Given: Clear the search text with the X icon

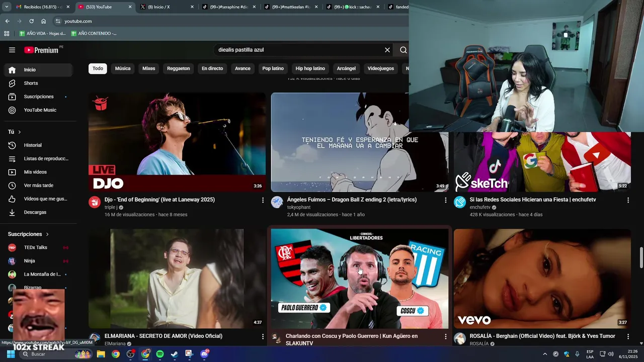Looking at the screenshot, I should coord(387,50).
